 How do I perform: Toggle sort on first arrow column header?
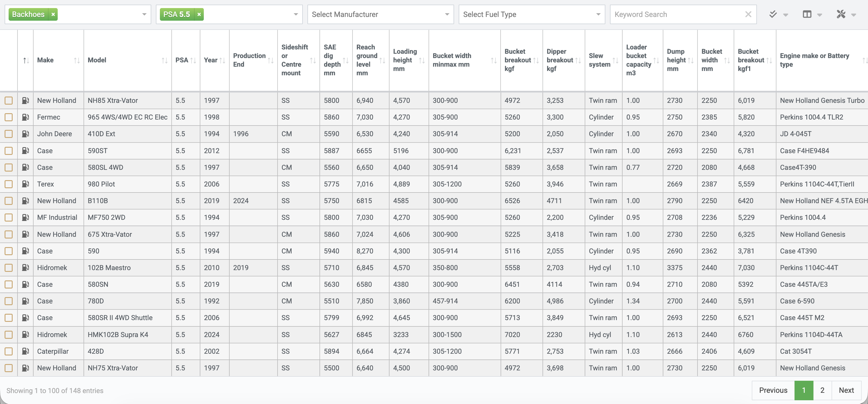(x=26, y=60)
